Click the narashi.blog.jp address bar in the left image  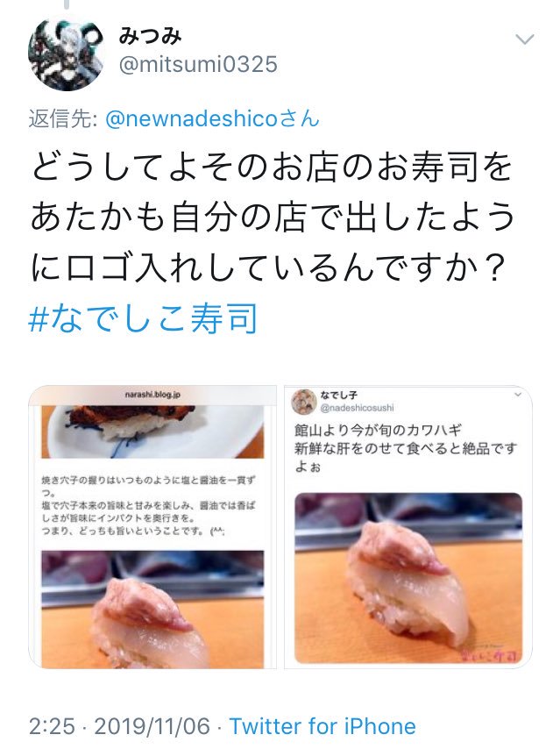152,395
